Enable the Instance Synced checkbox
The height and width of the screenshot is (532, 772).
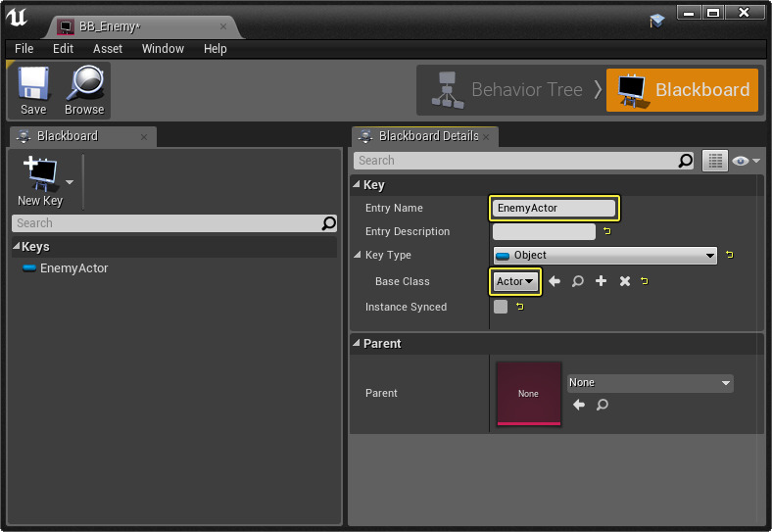click(x=501, y=307)
